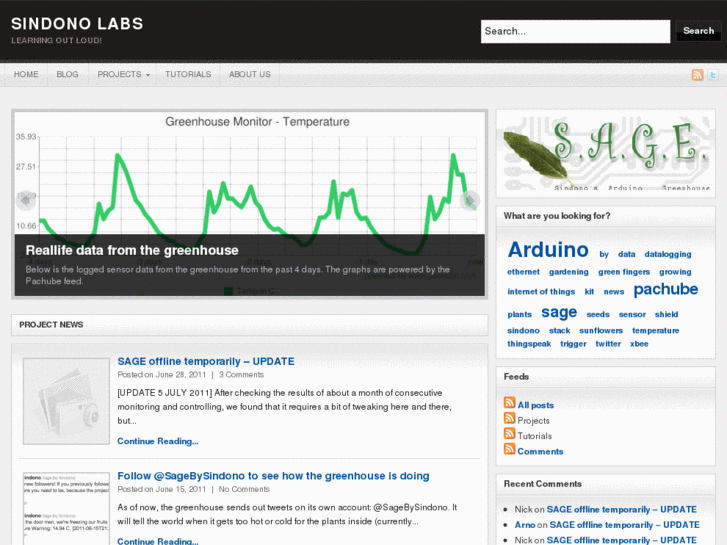Select the ethernet tag
Viewport: 727px width, 545px height.
tap(523, 272)
